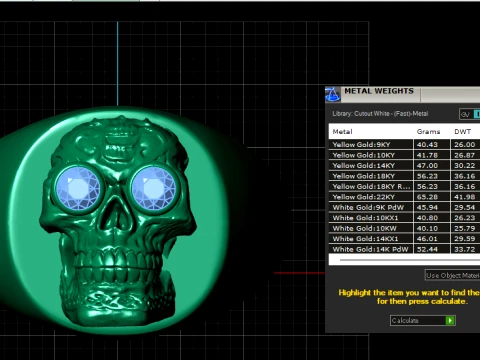Select the Yellow Gold:9KY row
Viewport: 480px width, 360px height.
(x=404, y=144)
